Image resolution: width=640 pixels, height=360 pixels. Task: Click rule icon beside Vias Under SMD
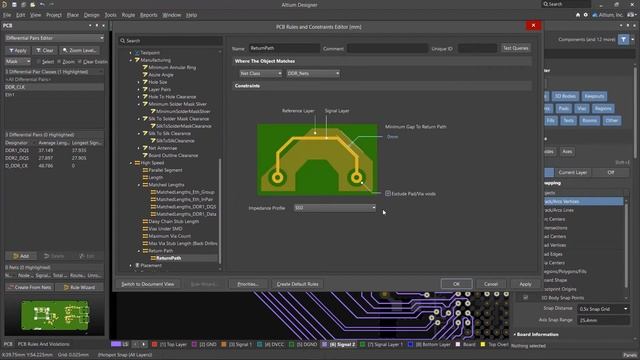click(145, 229)
